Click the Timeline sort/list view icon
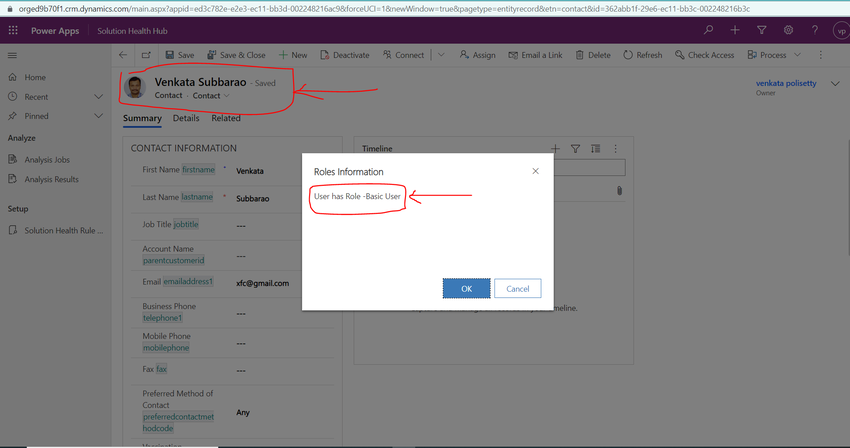This screenshot has width=850, height=448. coord(595,149)
